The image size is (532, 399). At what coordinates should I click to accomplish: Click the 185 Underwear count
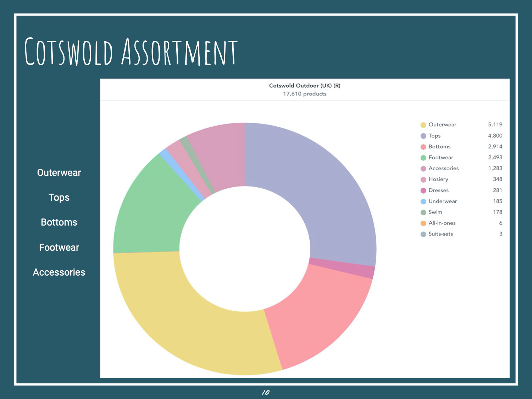(x=498, y=201)
